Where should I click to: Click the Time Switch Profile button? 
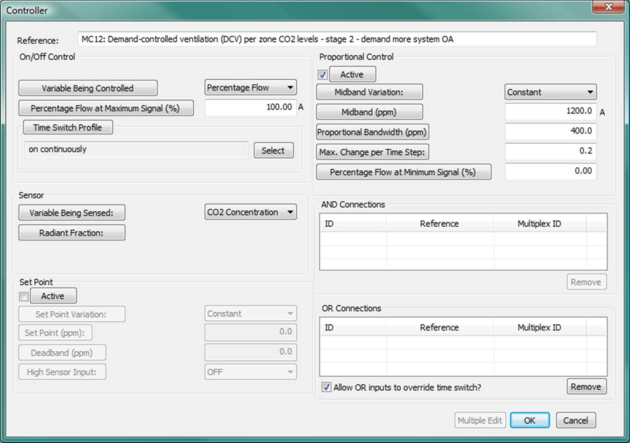(x=68, y=128)
